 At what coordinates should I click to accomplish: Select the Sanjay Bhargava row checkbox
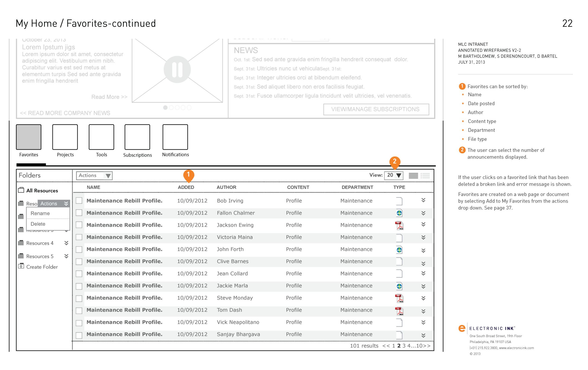(x=79, y=335)
